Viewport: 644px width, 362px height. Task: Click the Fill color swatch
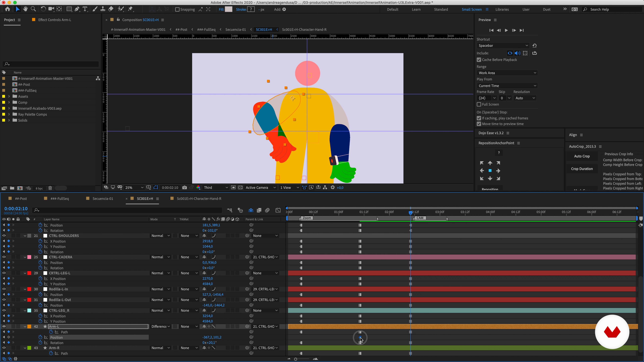coord(228,9)
